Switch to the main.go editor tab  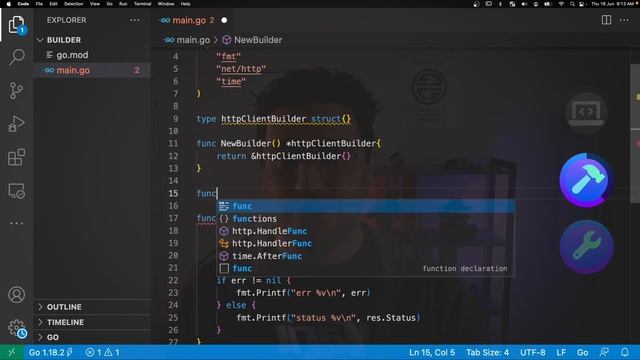tap(192, 20)
